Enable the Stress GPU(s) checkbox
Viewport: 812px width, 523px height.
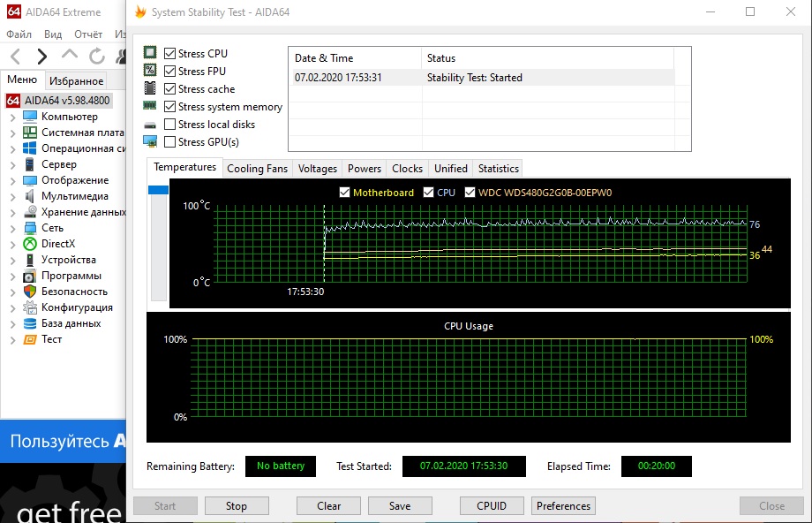[169, 141]
